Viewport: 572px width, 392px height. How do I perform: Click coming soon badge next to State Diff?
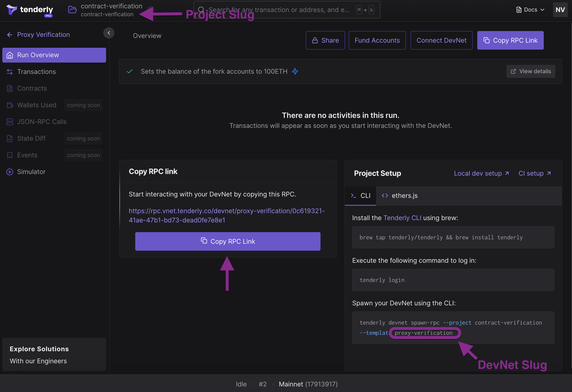pyautogui.click(x=83, y=138)
